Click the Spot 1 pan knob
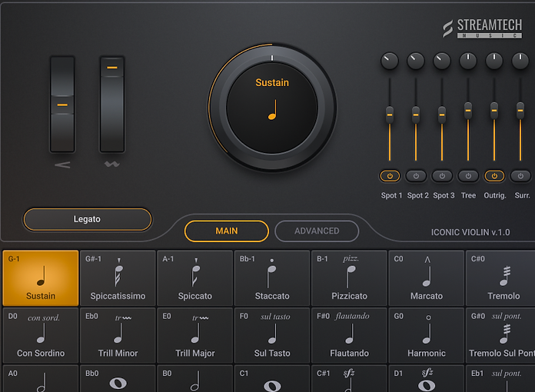The width and height of the screenshot is (535, 392). pyautogui.click(x=390, y=61)
